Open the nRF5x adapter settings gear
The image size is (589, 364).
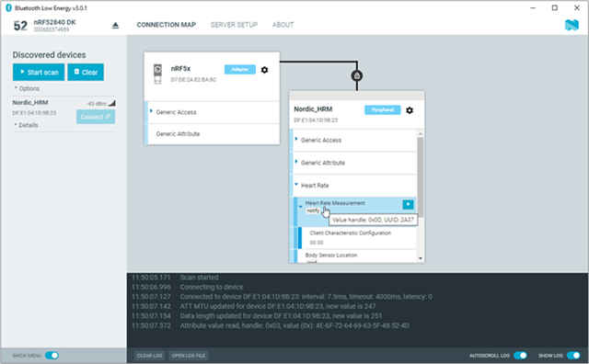(x=264, y=70)
